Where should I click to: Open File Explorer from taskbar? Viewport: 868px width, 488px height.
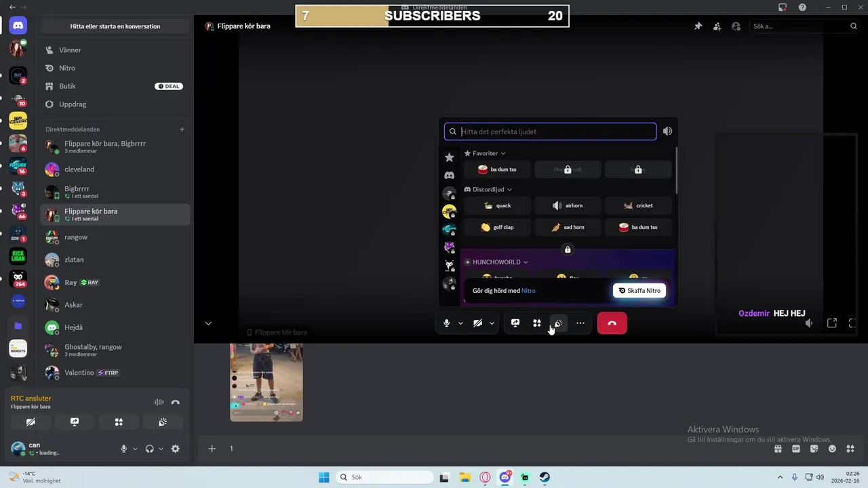point(465,477)
